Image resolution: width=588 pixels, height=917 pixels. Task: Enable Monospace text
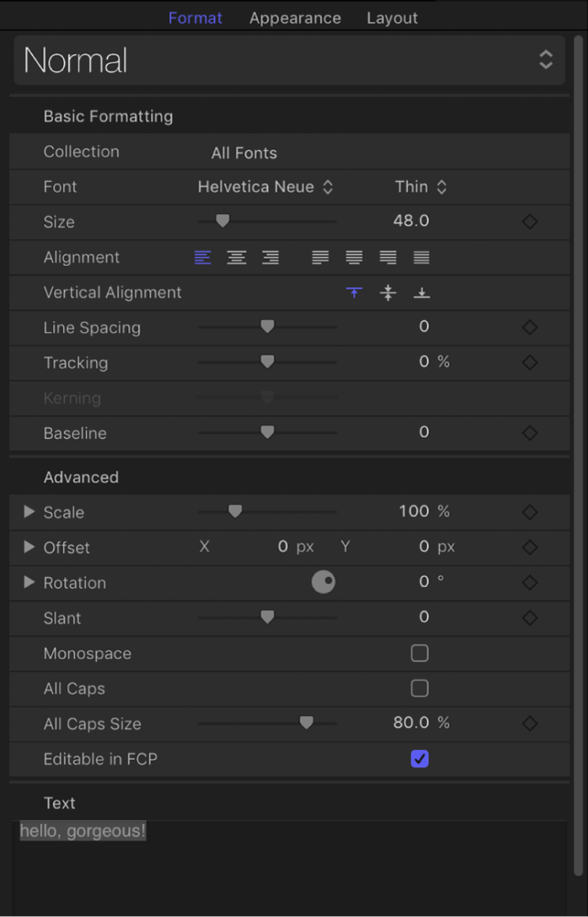(419, 653)
